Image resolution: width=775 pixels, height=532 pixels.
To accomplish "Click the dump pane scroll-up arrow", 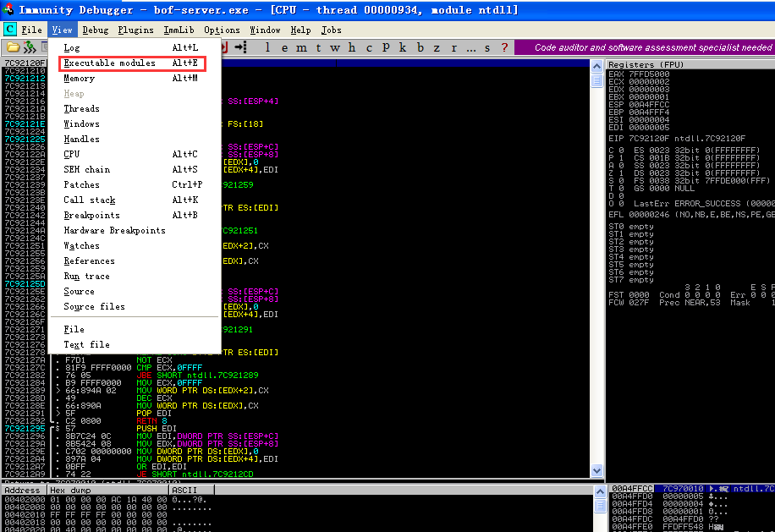I will tap(600, 491).
